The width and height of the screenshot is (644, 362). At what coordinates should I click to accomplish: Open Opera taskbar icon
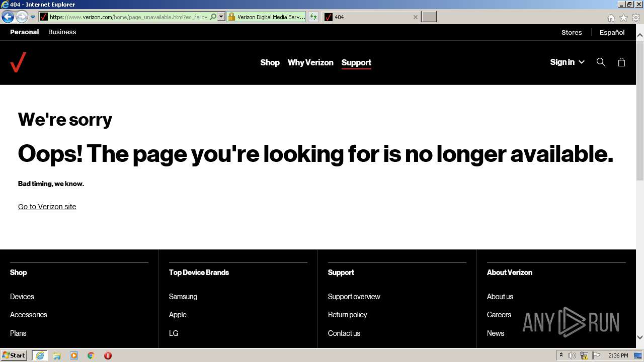tap(108, 355)
